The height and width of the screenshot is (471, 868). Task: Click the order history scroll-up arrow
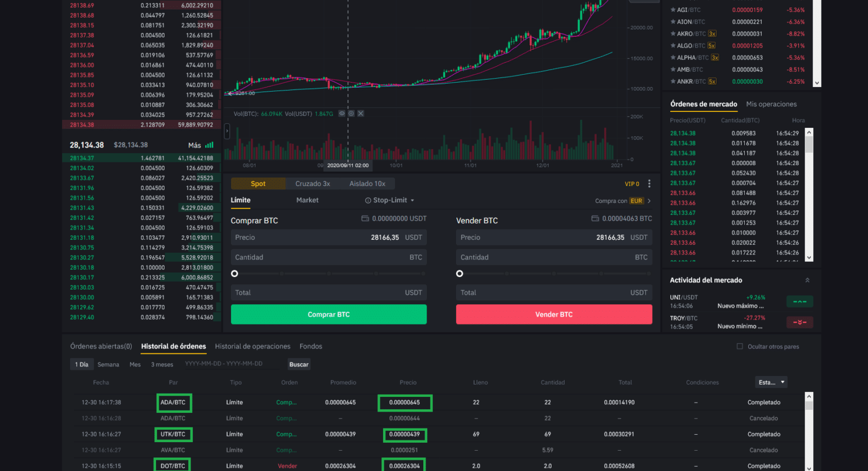[x=809, y=396]
